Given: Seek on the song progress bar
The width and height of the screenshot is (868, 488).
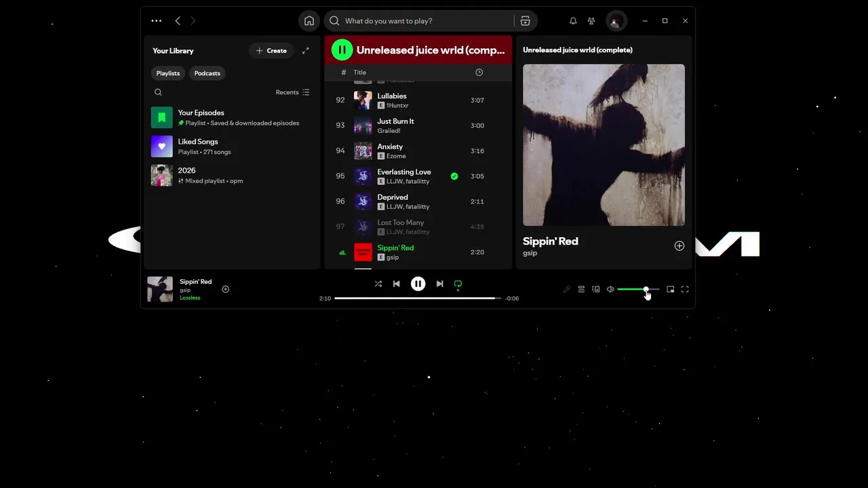Looking at the screenshot, I should point(418,298).
